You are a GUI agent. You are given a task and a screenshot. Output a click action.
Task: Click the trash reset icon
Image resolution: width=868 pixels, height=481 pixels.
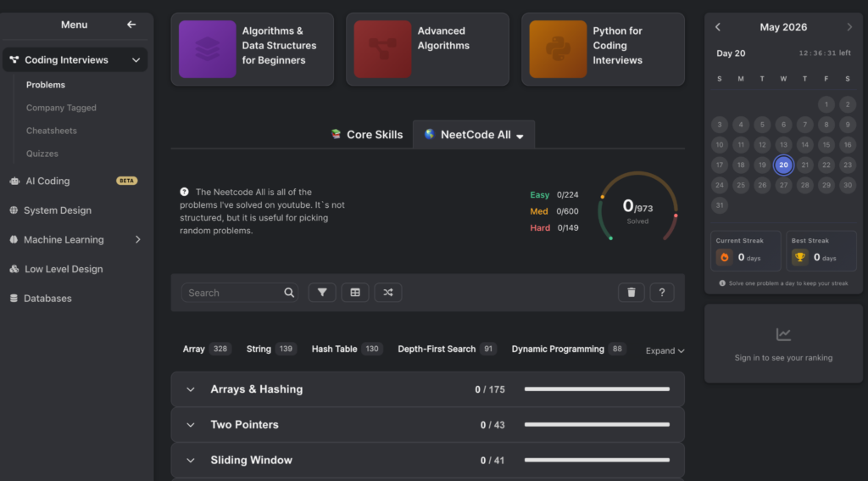[631, 293]
